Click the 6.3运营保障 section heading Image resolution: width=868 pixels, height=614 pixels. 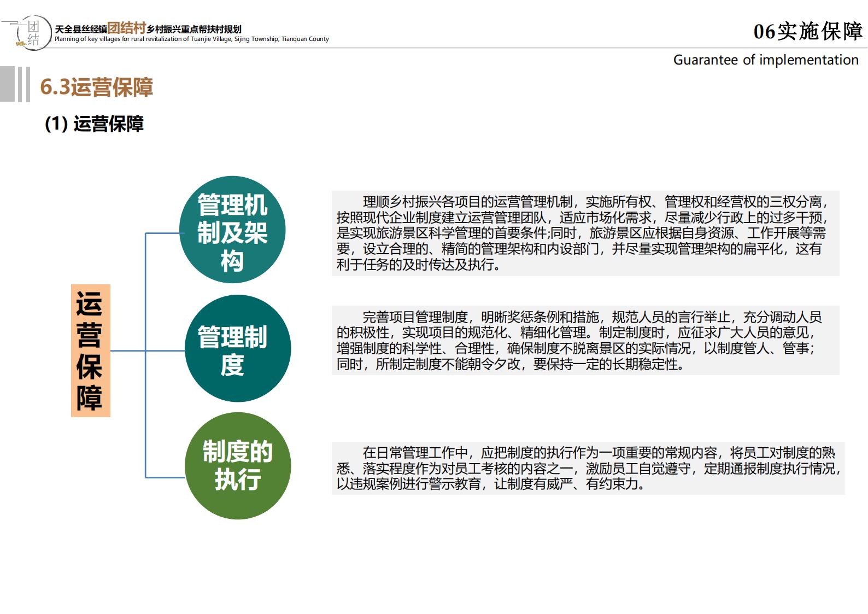click(96, 87)
